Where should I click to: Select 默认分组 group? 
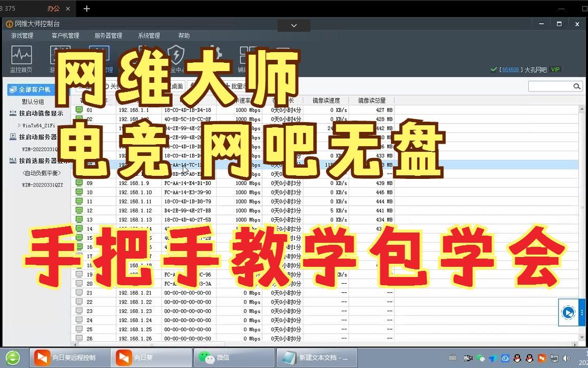coord(33,101)
